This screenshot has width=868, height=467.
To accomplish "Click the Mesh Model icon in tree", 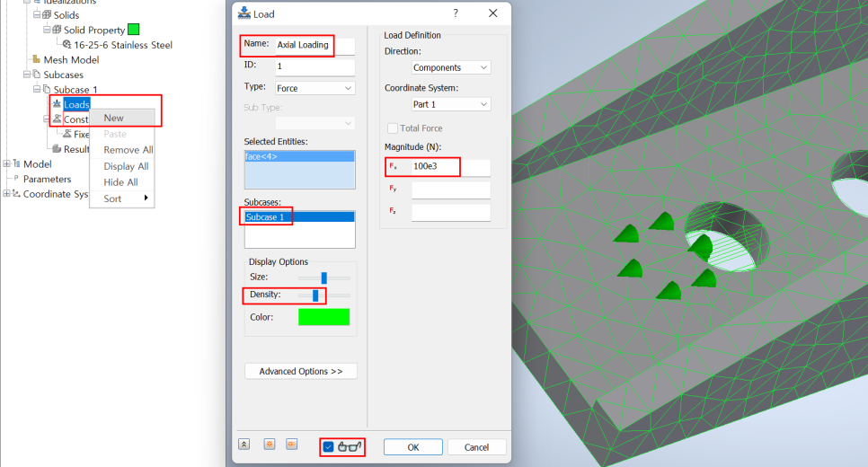I will coord(37,60).
